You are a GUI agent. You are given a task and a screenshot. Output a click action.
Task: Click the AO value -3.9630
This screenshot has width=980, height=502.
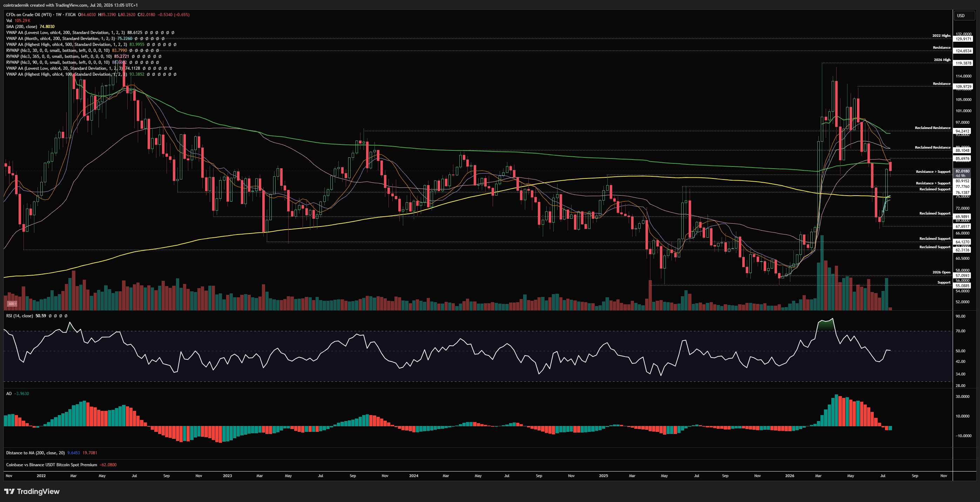tap(21, 394)
